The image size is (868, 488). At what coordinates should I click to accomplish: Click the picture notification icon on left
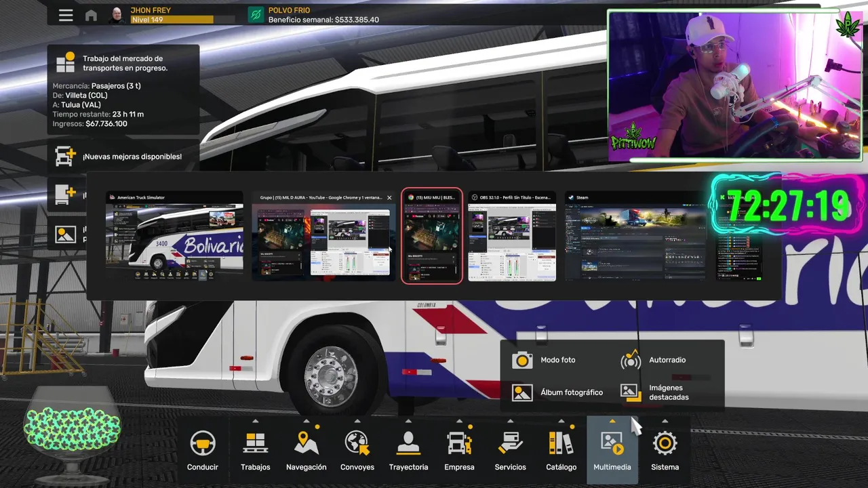coord(65,234)
